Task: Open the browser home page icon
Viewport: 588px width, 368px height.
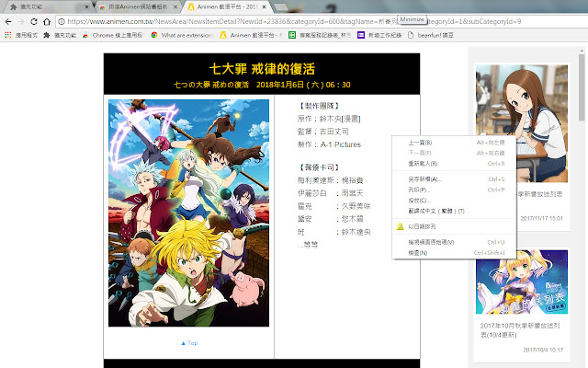Action: click(47, 22)
